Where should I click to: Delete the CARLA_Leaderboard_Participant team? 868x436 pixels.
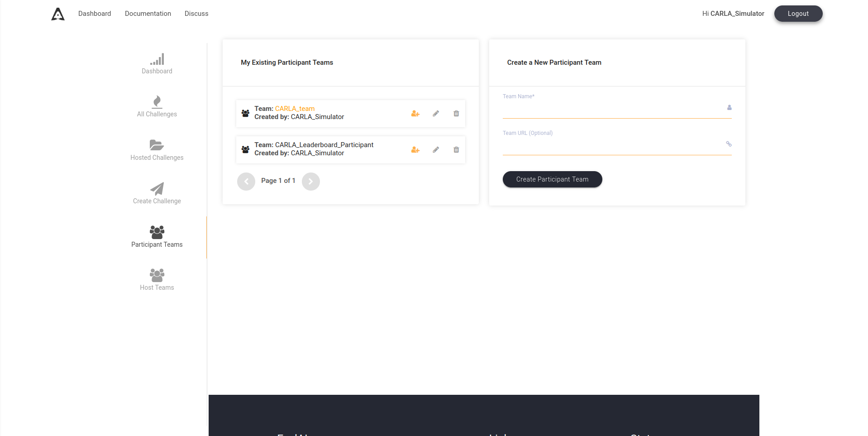(x=456, y=150)
